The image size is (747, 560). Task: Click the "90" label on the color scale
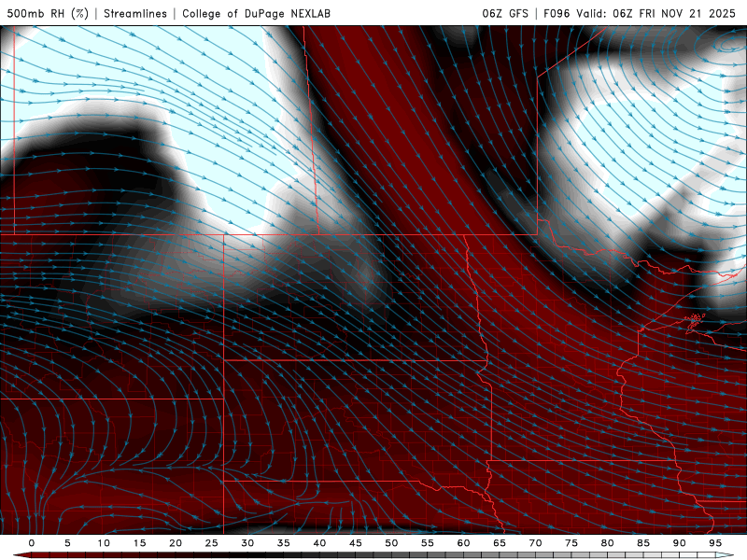coord(680,543)
